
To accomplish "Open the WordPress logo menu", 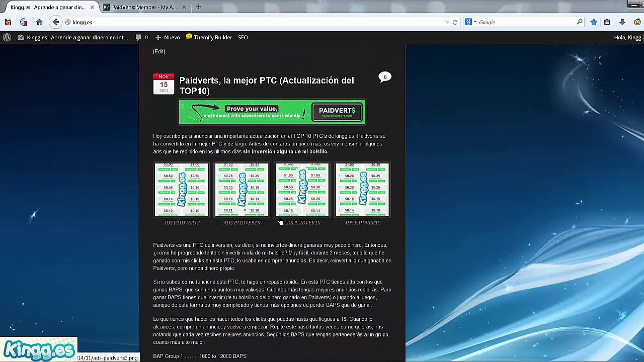I will tap(7, 37).
